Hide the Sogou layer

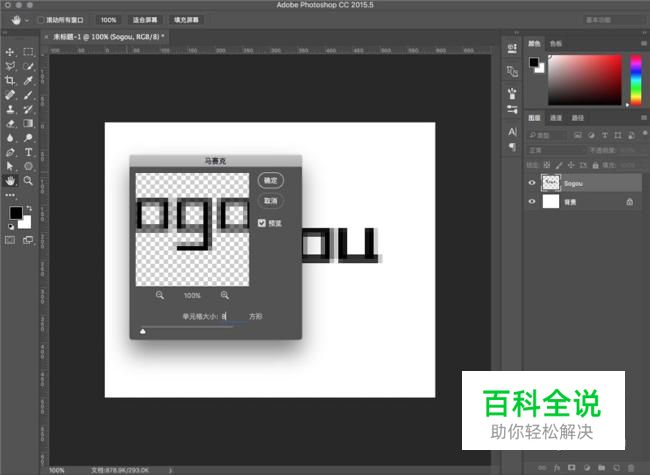532,183
